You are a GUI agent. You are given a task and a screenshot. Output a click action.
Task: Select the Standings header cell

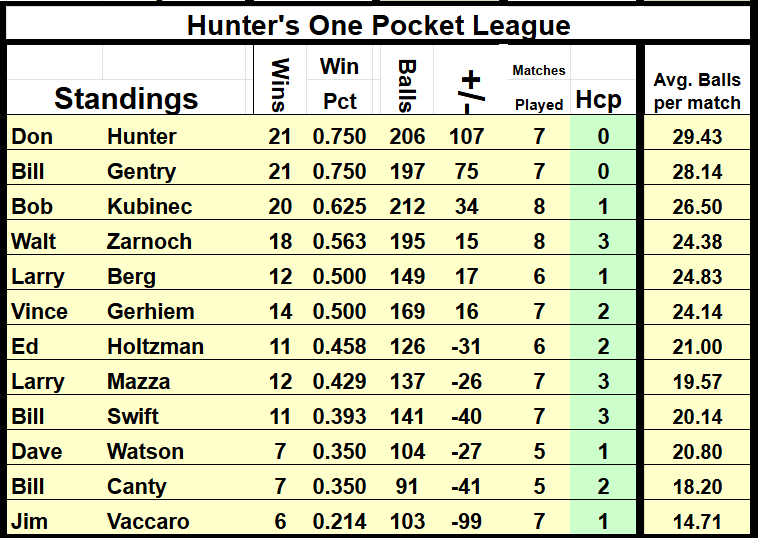(x=126, y=98)
